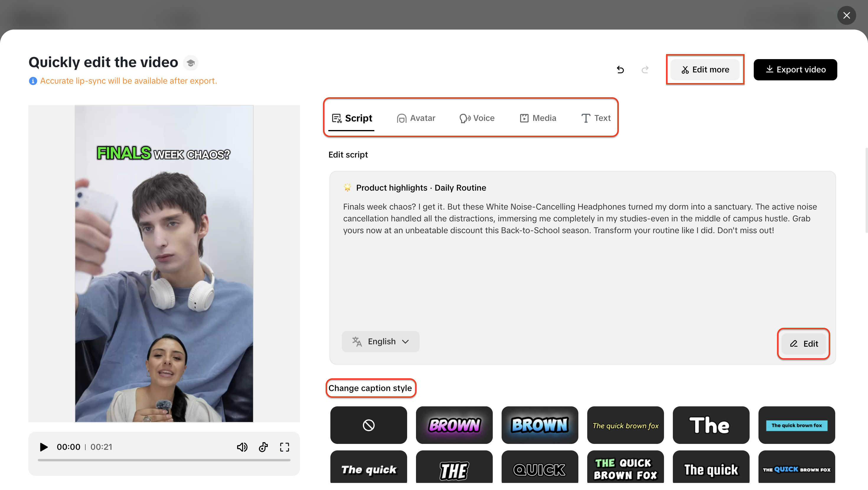Enter fullscreen video preview
868x490 pixels.
tap(284, 447)
